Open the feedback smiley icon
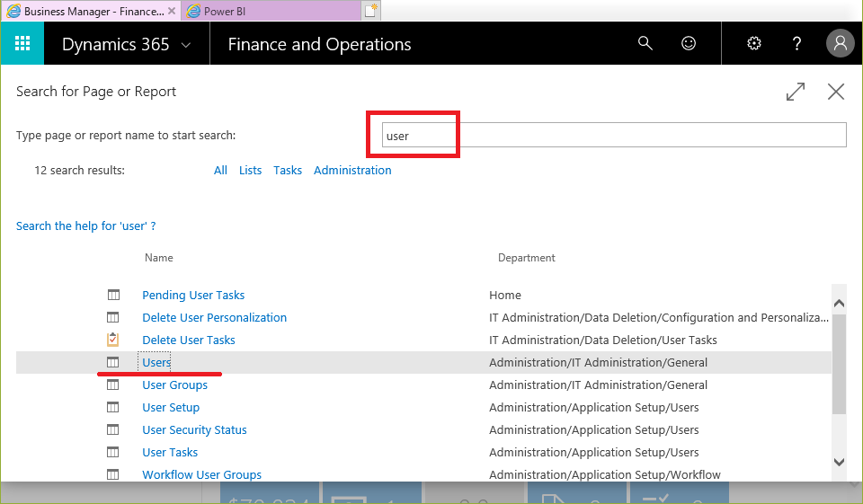Screen dimensions: 863x504 pos(689,43)
